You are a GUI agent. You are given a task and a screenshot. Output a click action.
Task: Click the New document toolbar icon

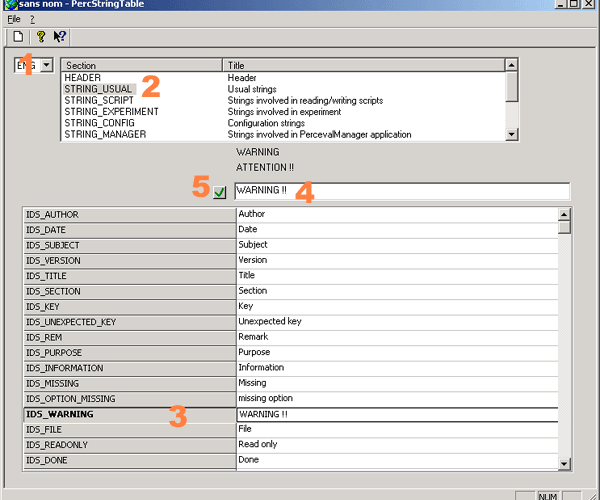click(x=18, y=37)
